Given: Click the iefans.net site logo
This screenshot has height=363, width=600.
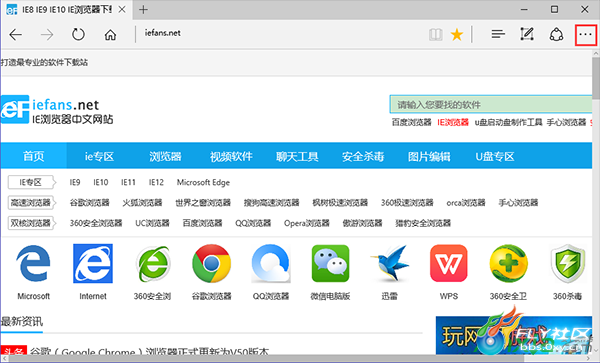Looking at the screenshot, I should (57, 110).
